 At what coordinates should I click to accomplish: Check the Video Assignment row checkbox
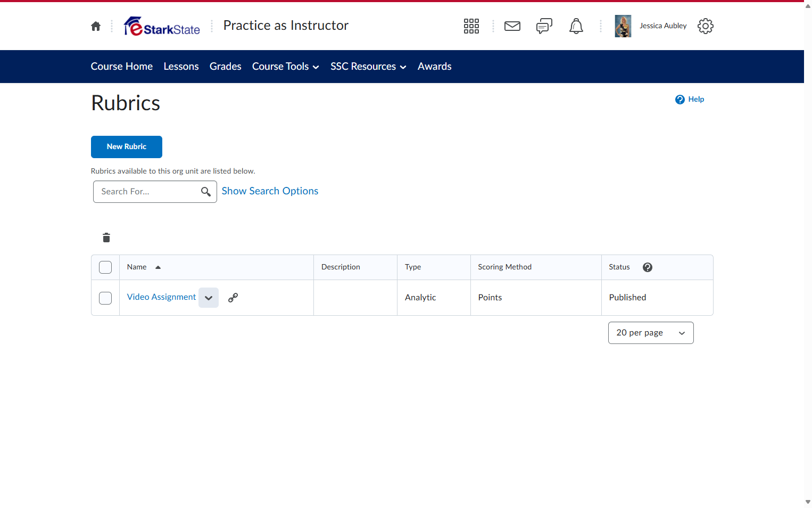(105, 298)
